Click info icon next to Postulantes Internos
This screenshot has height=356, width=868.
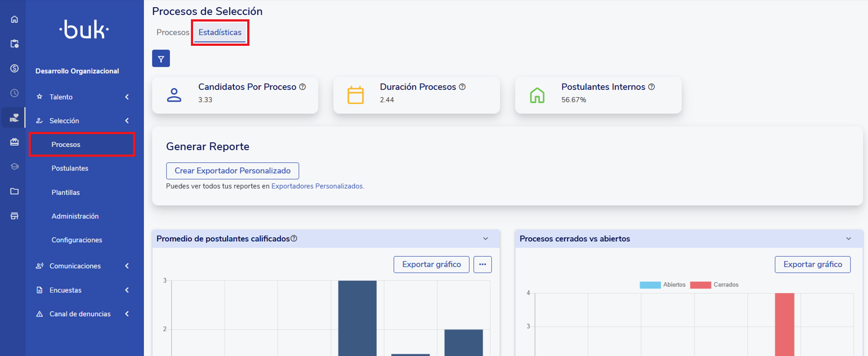click(x=652, y=87)
